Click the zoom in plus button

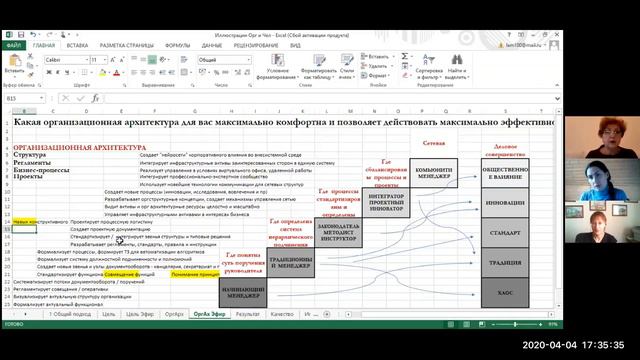tap(540, 324)
